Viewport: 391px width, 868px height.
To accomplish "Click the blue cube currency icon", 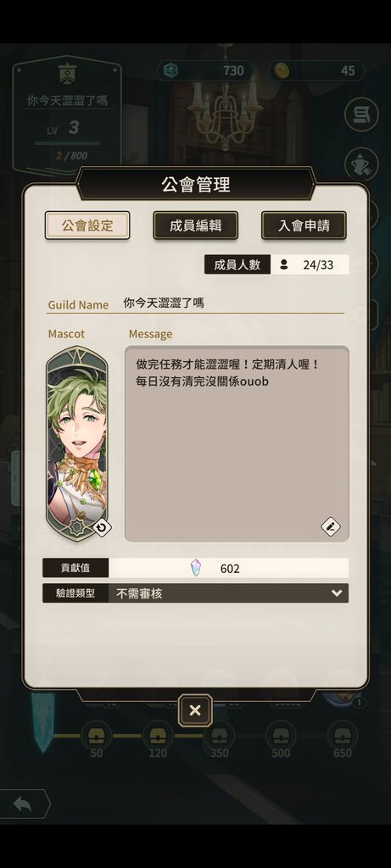I will tap(170, 71).
